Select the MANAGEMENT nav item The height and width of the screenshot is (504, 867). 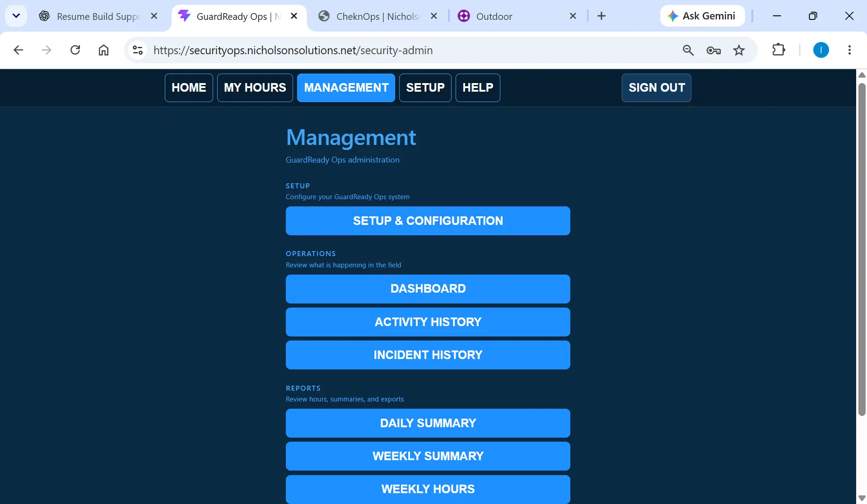click(x=346, y=88)
